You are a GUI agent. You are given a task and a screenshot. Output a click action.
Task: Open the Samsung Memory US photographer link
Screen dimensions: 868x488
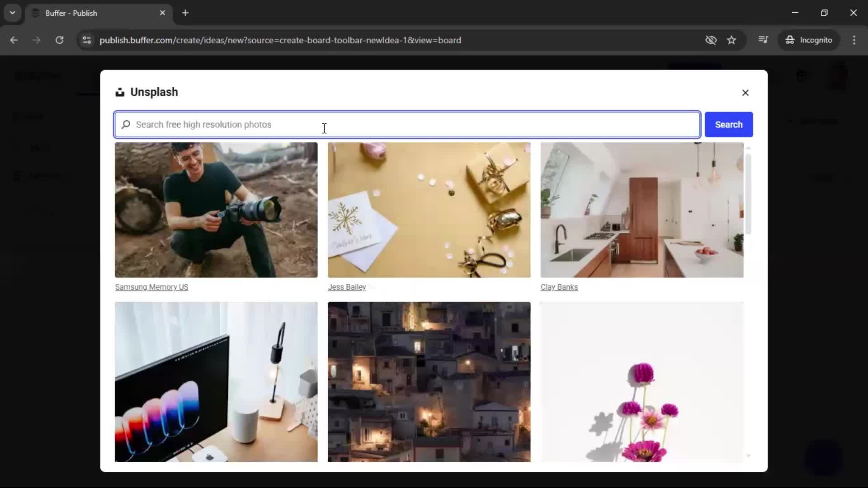pyautogui.click(x=151, y=287)
